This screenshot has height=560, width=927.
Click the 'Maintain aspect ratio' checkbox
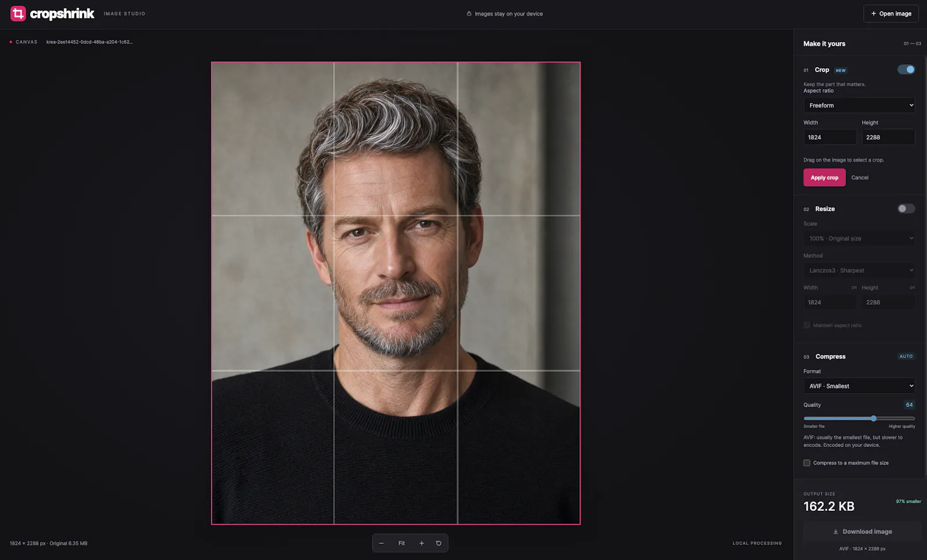click(806, 325)
